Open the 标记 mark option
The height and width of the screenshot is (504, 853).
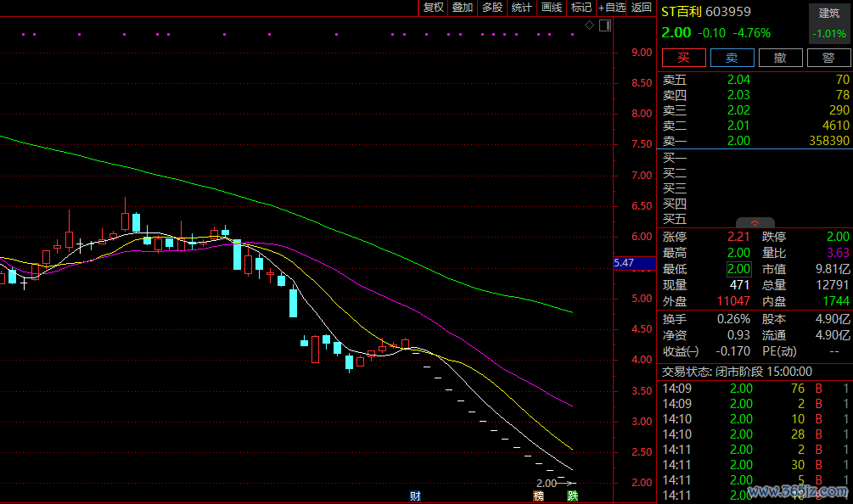pyautogui.click(x=581, y=8)
